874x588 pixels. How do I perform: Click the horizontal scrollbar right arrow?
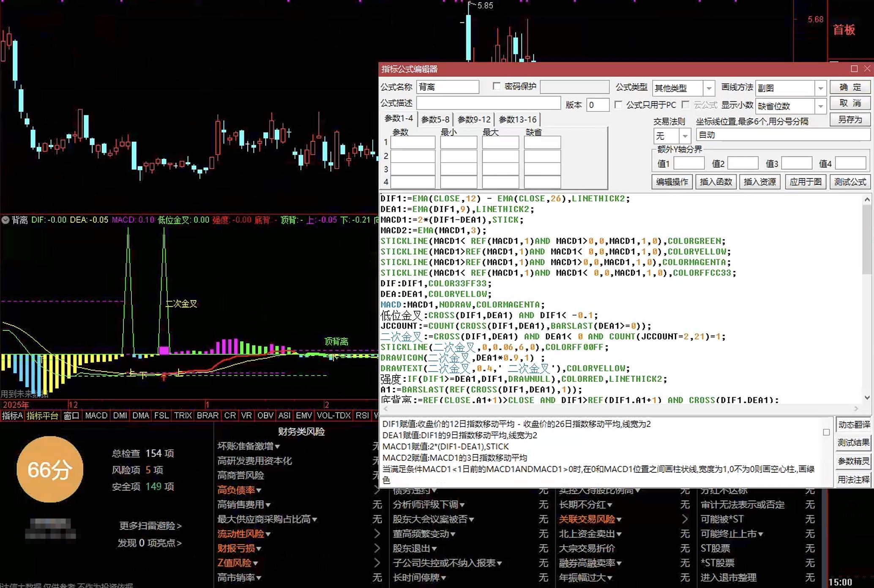point(856,408)
